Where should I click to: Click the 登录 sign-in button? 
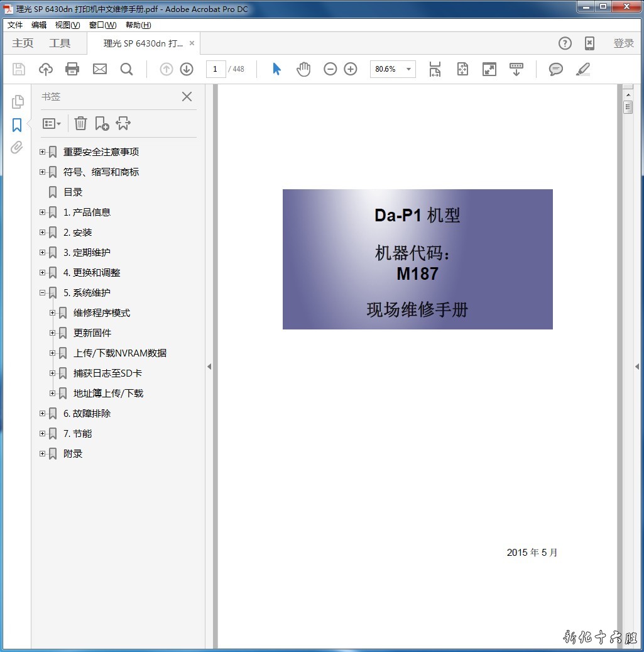(x=623, y=43)
